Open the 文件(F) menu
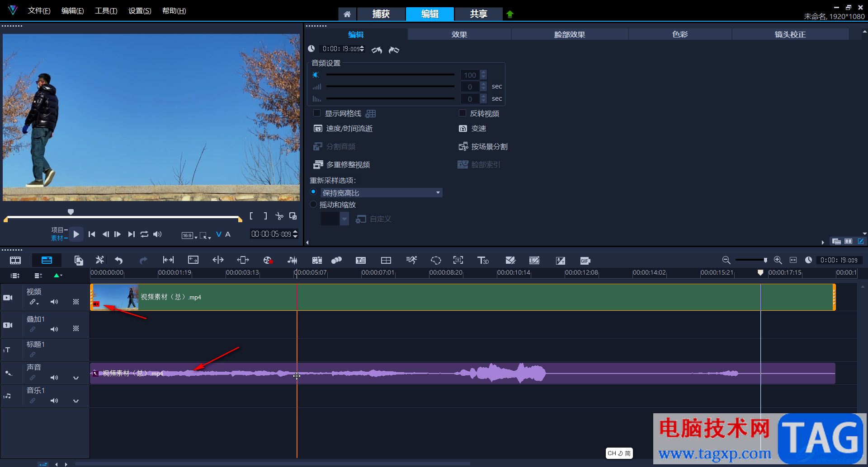 click(x=39, y=11)
